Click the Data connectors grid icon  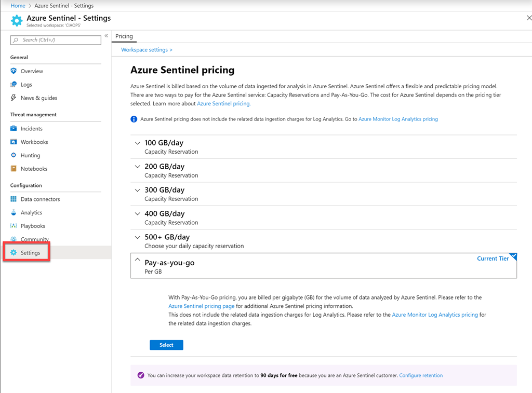(x=14, y=199)
